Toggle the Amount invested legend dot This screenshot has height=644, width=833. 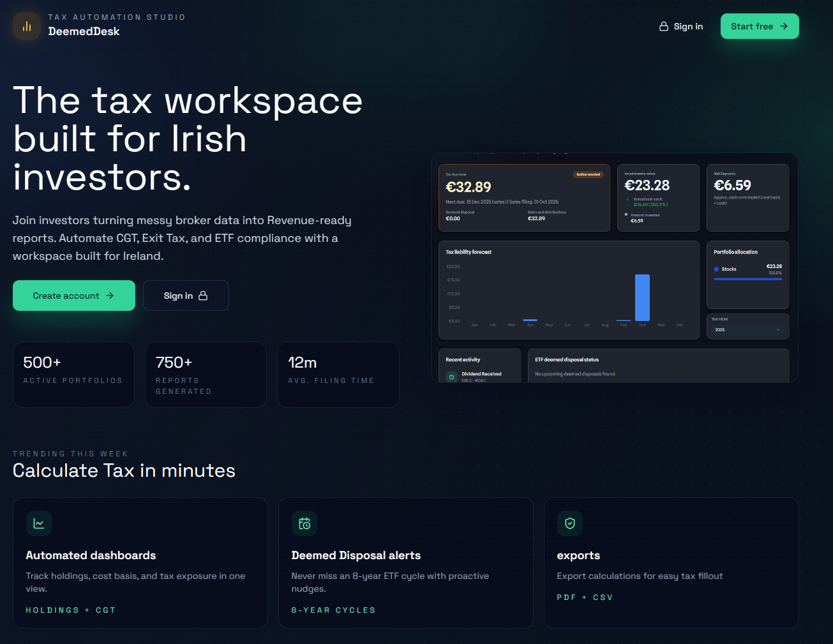pos(626,214)
